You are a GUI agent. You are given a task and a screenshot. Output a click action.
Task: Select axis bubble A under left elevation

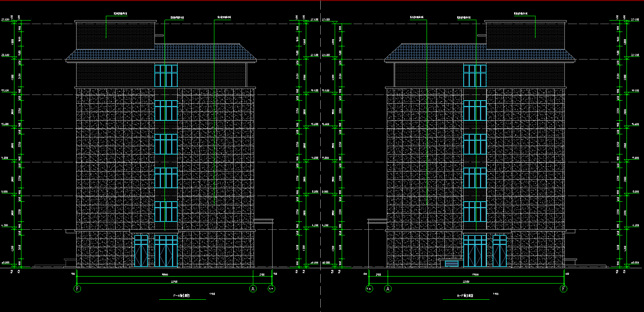[252, 289]
